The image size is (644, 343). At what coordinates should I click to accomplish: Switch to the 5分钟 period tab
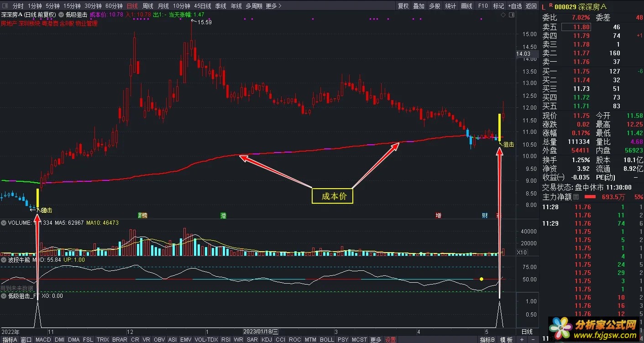pyautogui.click(x=52, y=6)
